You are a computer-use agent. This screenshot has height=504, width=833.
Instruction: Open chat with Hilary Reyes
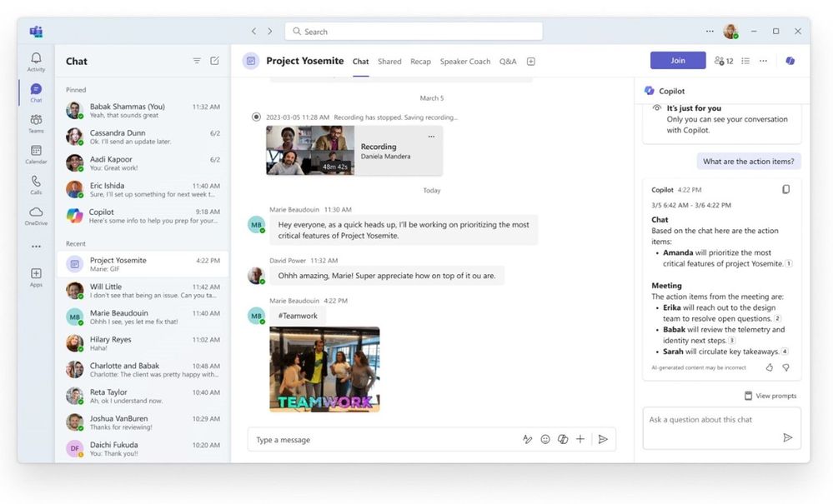tap(143, 343)
